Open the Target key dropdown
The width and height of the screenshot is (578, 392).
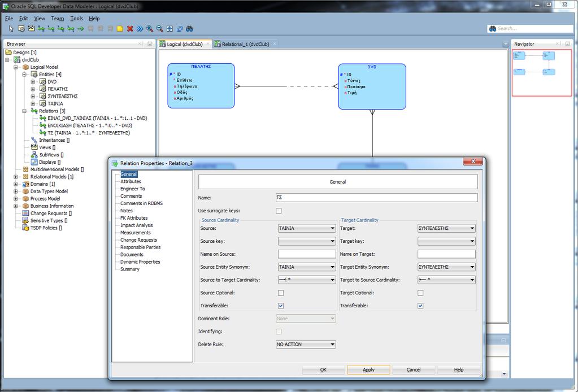click(446, 241)
